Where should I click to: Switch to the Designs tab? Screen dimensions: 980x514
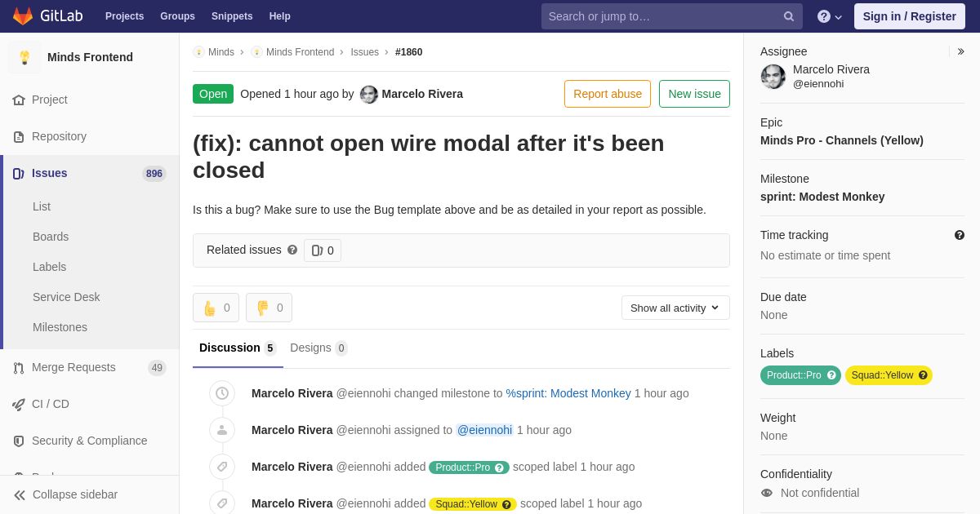point(318,348)
